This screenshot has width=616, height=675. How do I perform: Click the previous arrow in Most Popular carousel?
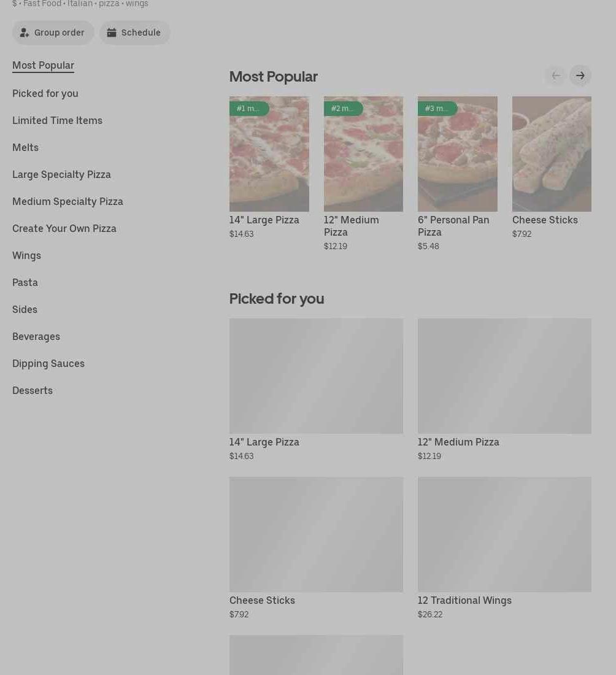[x=555, y=75]
